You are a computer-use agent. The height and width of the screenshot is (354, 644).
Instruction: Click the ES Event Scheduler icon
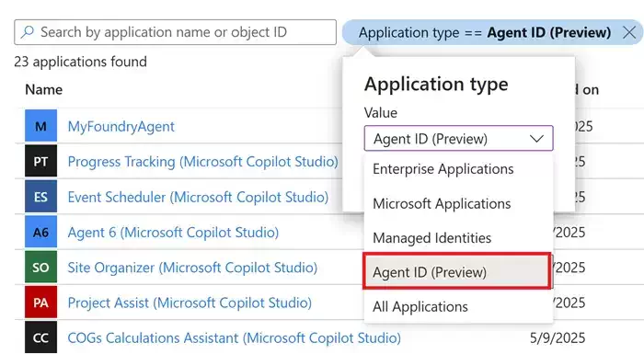(x=40, y=196)
